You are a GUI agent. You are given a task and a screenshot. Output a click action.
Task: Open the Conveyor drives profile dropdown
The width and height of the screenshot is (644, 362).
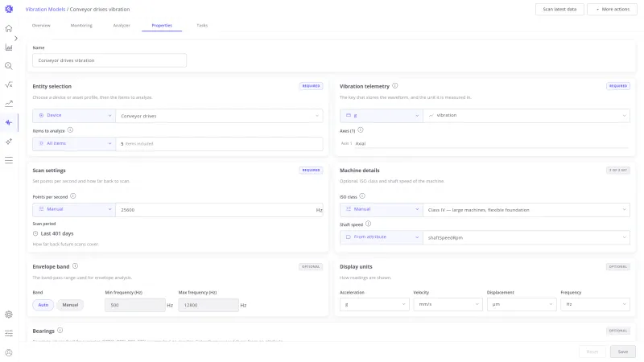click(x=219, y=116)
